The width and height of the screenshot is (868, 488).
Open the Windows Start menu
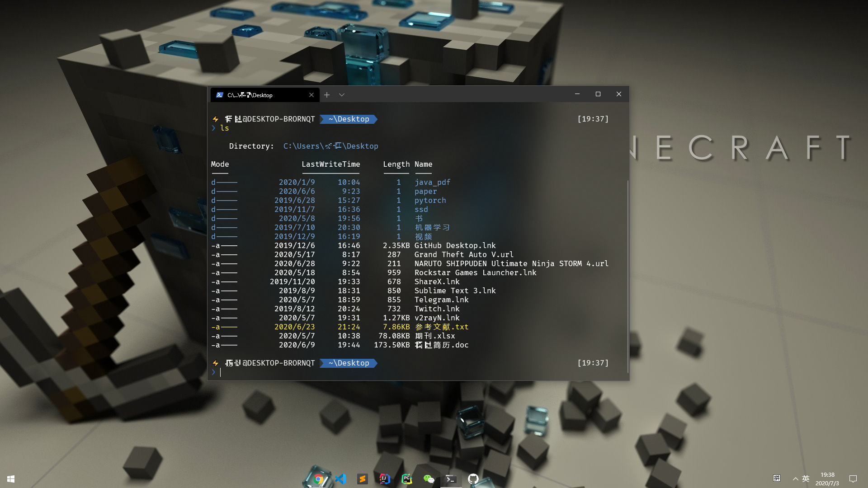11,479
